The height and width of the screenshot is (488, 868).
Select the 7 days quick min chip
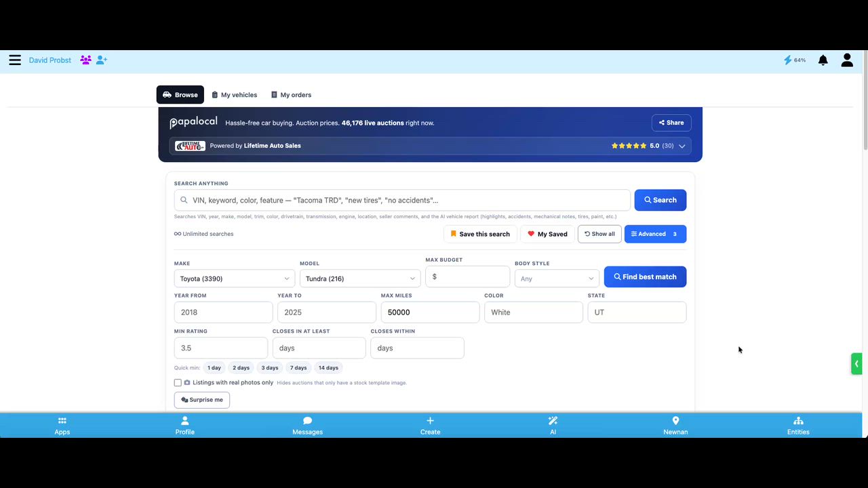[x=298, y=368]
